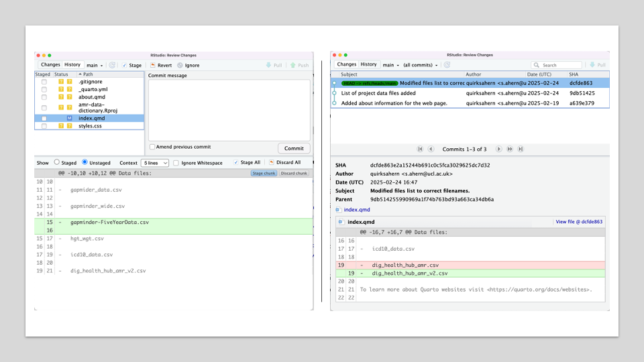Switch to Changes tab in right window
This screenshot has height=362, width=644.
347,64
